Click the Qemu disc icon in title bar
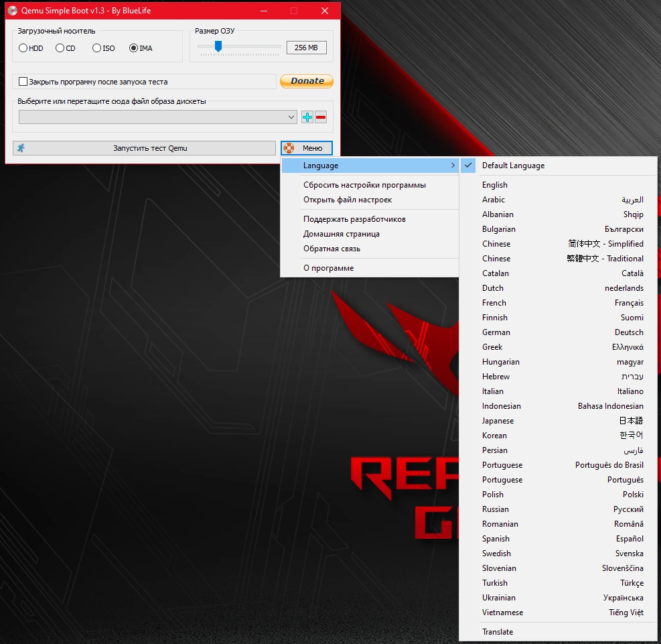The height and width of the screenshot is (644, 661). (13, 11)
